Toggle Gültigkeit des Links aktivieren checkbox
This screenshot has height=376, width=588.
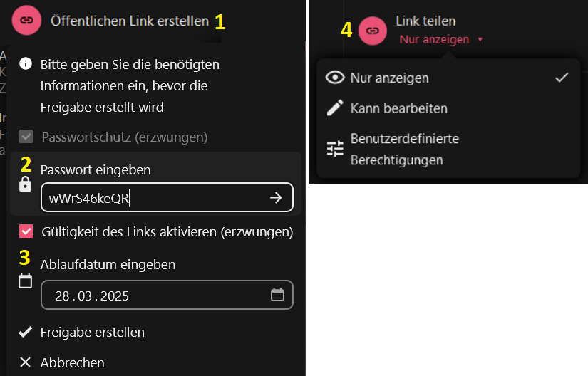pyautogui.click(x=26, y=231)
